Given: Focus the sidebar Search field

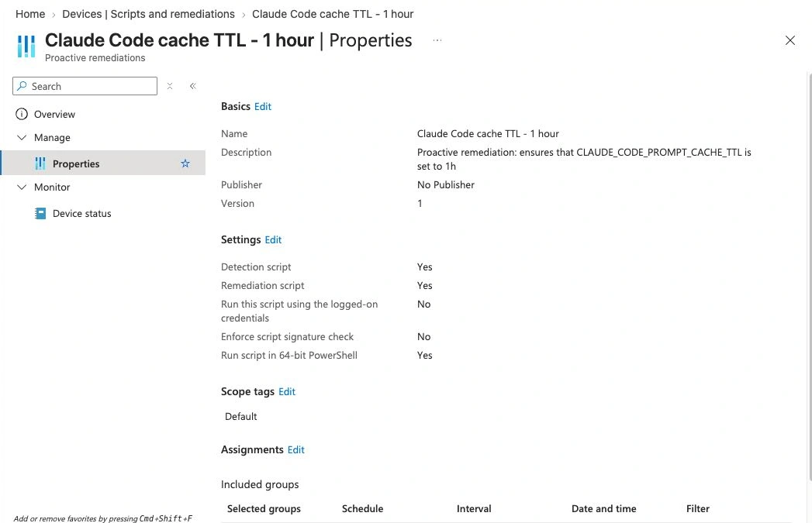Looking at the screenshot, I should point(85,86).
